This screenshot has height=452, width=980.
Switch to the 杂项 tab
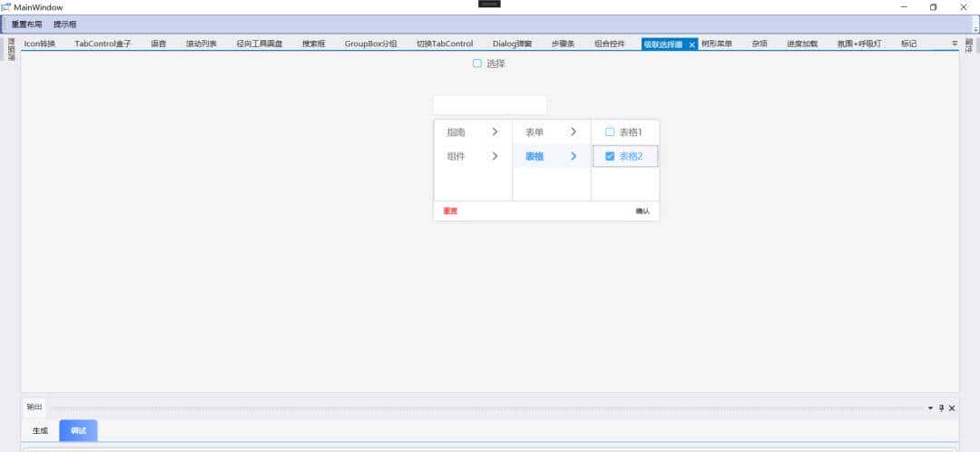pos(759,44)
